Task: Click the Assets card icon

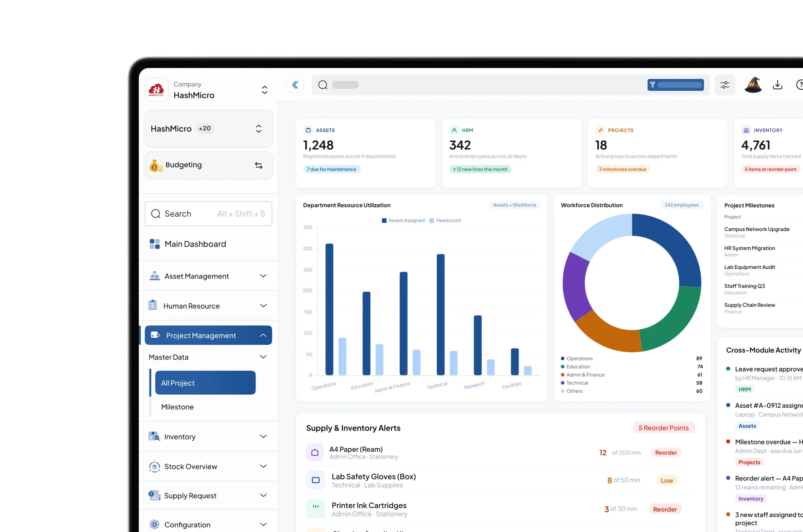Action: coord(308,130)
